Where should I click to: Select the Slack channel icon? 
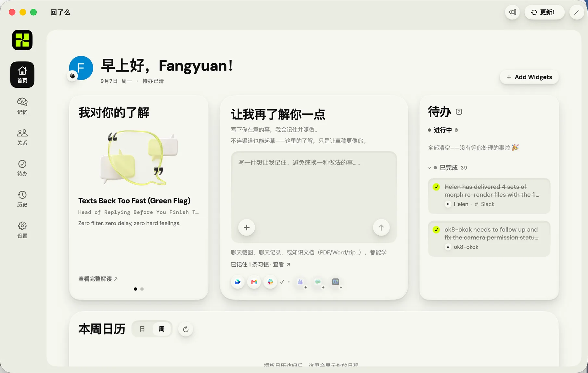click(270, 282)
